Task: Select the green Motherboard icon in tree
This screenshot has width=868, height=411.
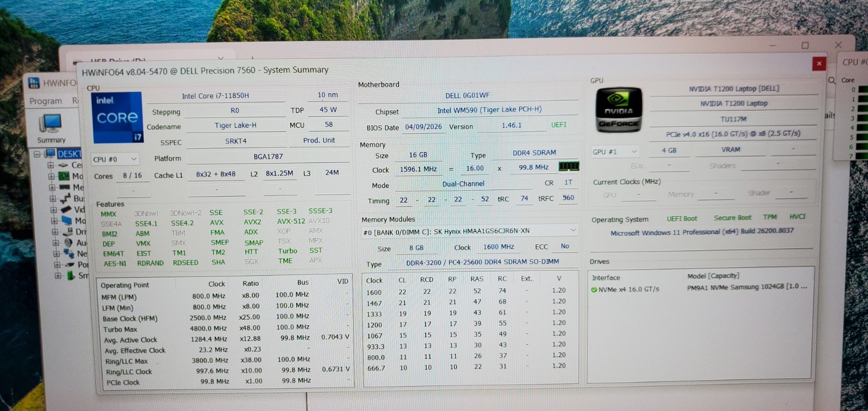Action: pos(64,176)
